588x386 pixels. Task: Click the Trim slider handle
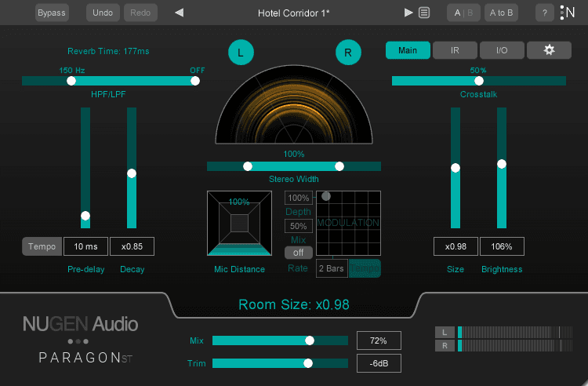tap(308, 363)
